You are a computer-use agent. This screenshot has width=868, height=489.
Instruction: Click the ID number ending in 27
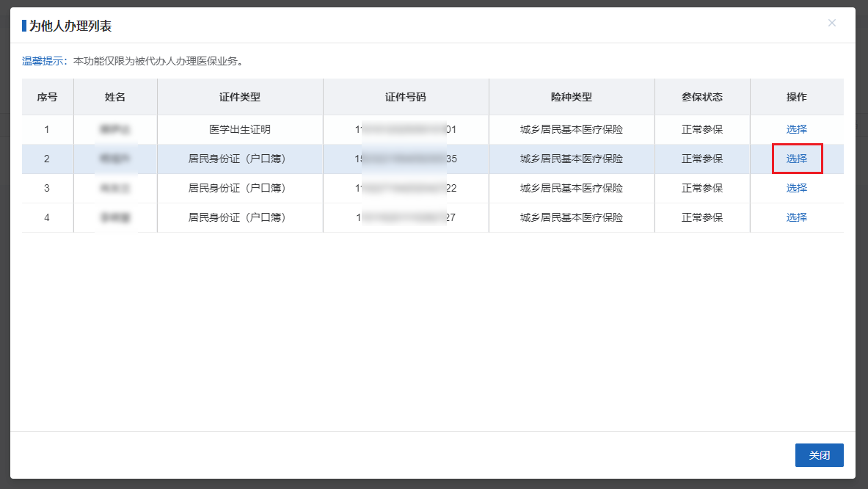coord(406,217)
